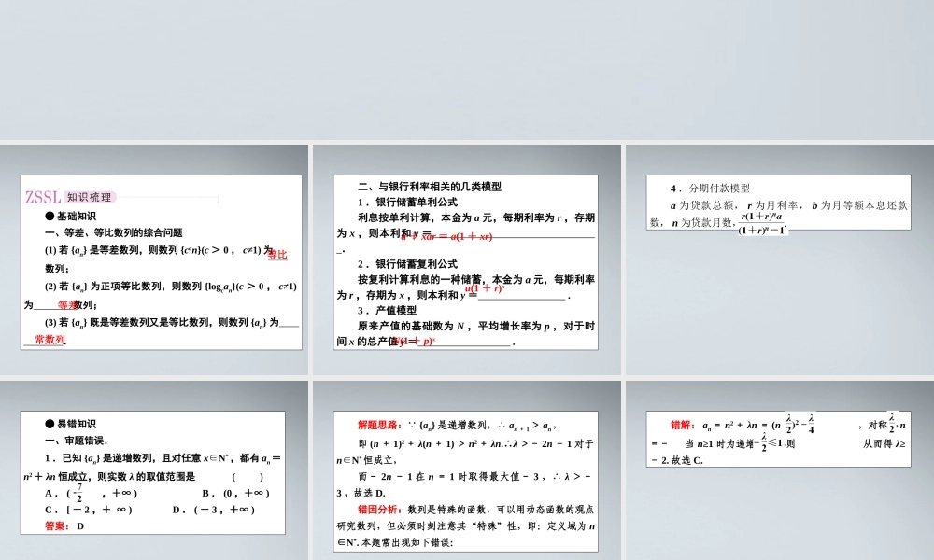Click option A. (-7/2, +∞)
Image resolution: width=934 pixels, height=560 pixels.
92,493
